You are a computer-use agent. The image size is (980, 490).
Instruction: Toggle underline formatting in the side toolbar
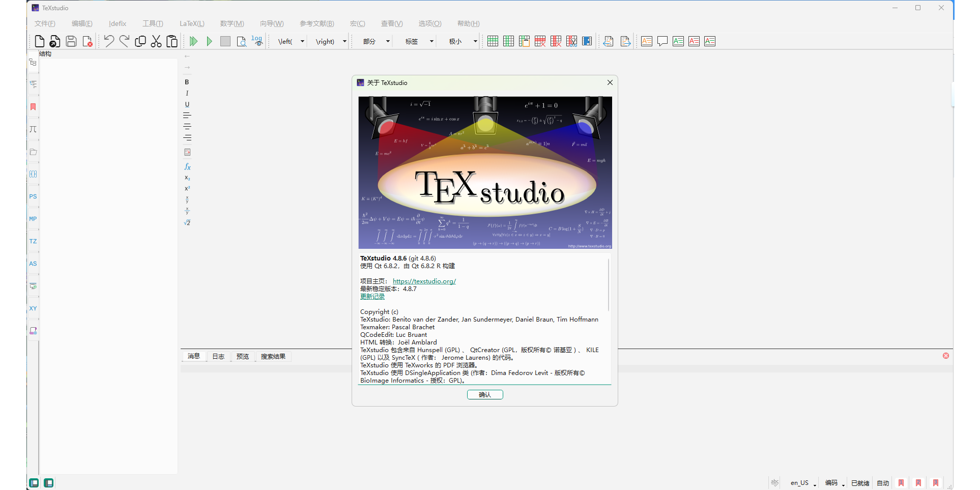point(187,104)
